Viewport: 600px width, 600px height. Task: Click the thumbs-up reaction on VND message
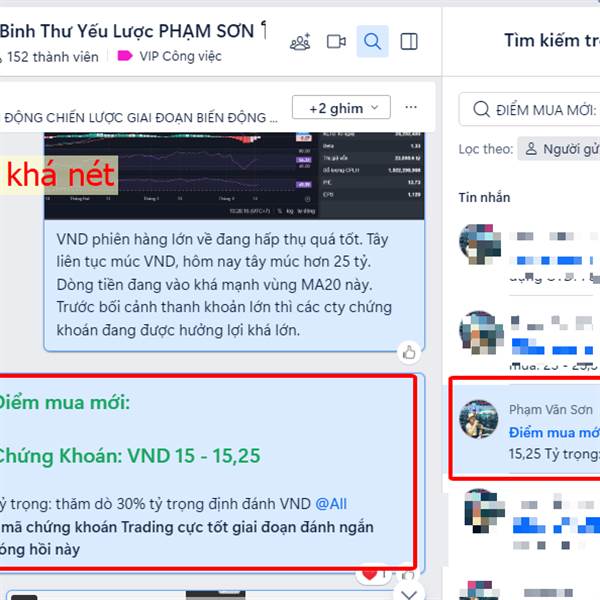tap(409, 352)
